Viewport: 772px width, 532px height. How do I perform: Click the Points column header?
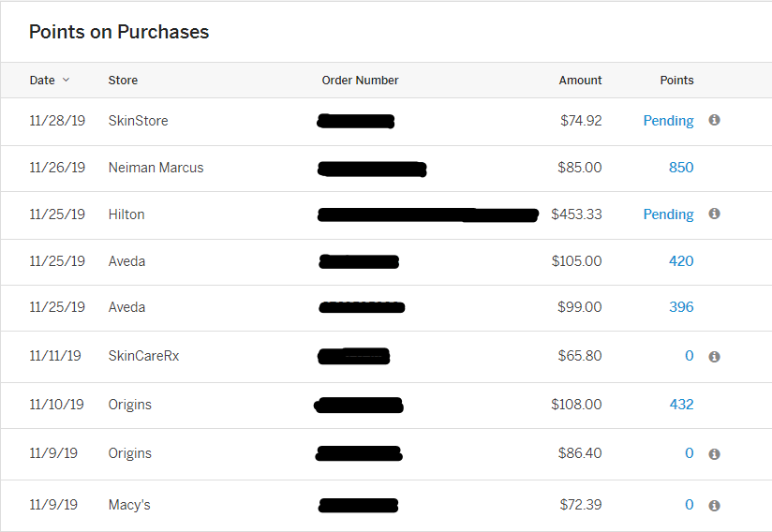676,81
